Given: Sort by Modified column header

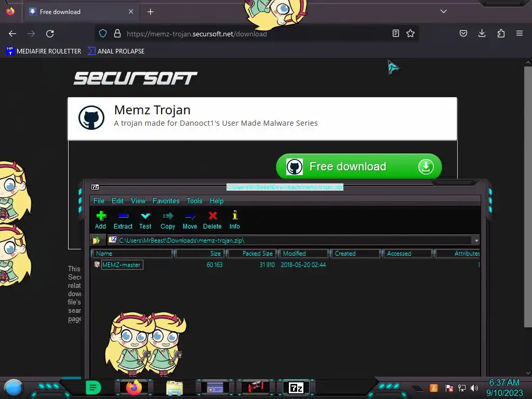Looking at the screenshot, I should pyautogui.click(x=303, y=254).
